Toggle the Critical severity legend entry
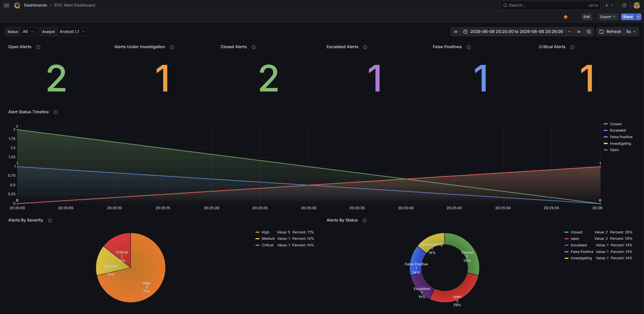 (x=267, y=245)
